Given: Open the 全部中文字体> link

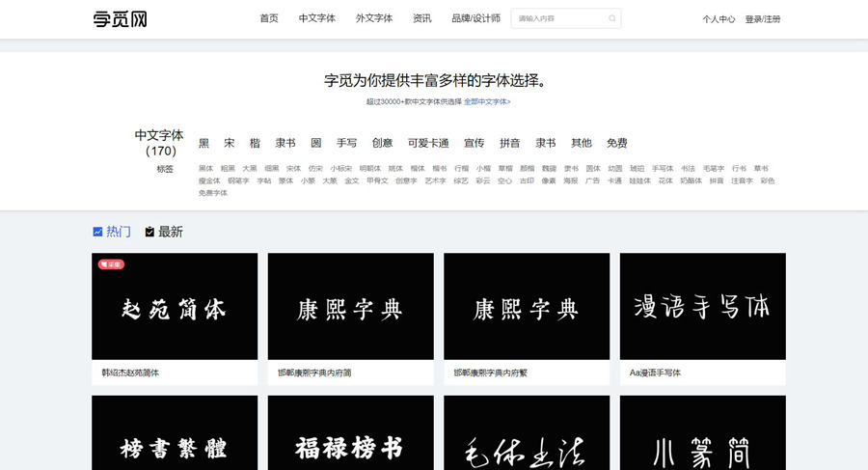Looking at the screenshot, I should click(x=487, y=101).
